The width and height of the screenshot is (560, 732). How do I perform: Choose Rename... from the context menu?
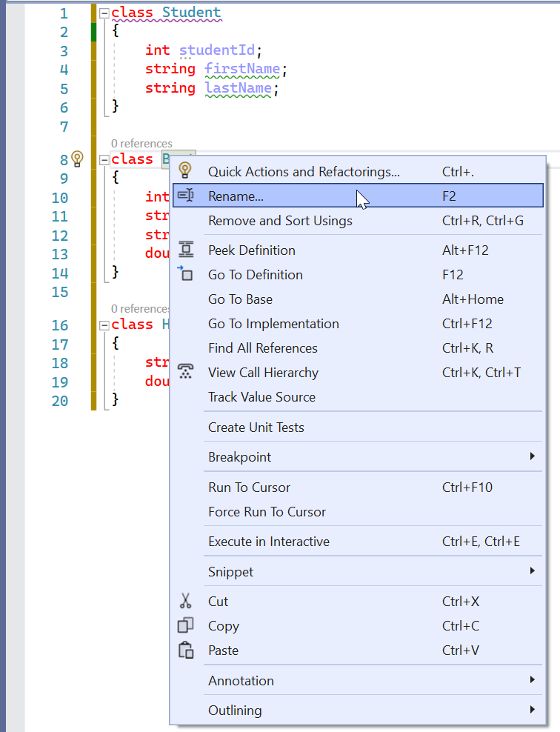click(358, 196)
